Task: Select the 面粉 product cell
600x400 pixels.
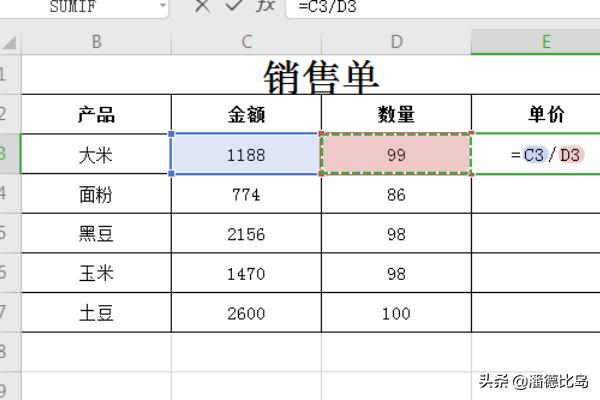Action: (x=96, y=194)
